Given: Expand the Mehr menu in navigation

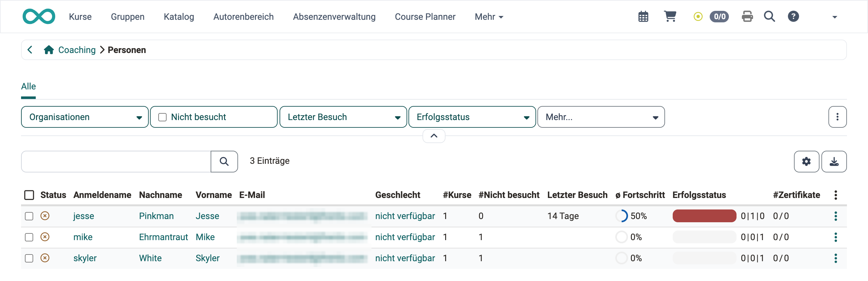Looking at the screenshot, I should [x=489, y=17].
